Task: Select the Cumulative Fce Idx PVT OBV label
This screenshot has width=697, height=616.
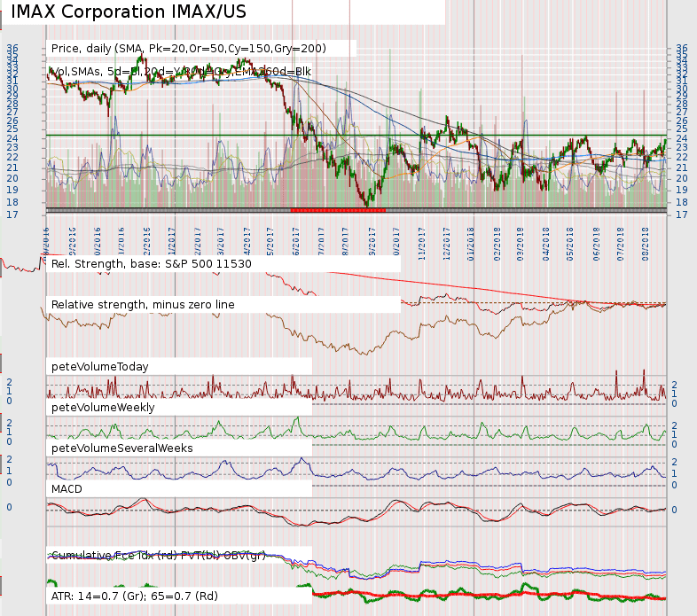Action: pyautogui.click(x=158, y=555)
